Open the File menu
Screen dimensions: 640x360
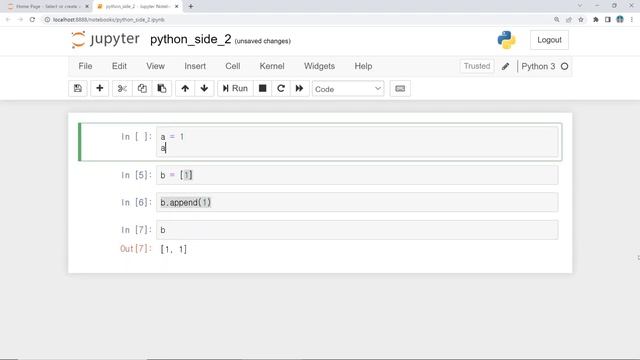click(85, 66)
